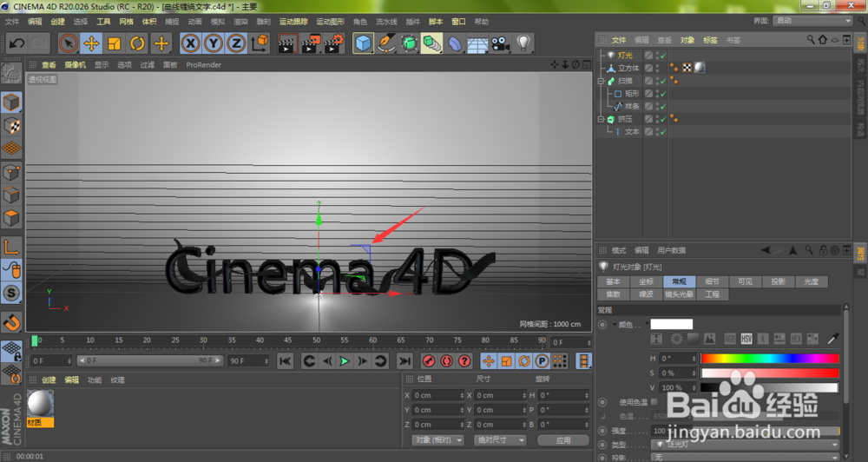Activate the Scale tool in the top toolbar
868x462 pixels.
(x=114, y=43)
